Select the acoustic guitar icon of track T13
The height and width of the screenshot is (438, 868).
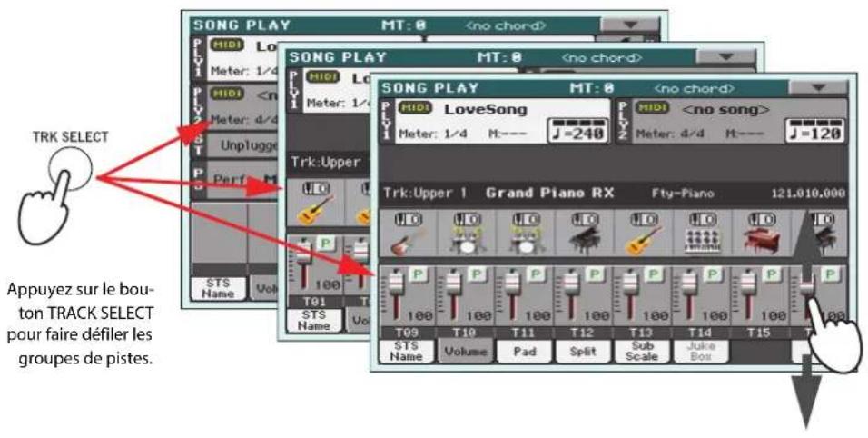[x=644, y=242]
